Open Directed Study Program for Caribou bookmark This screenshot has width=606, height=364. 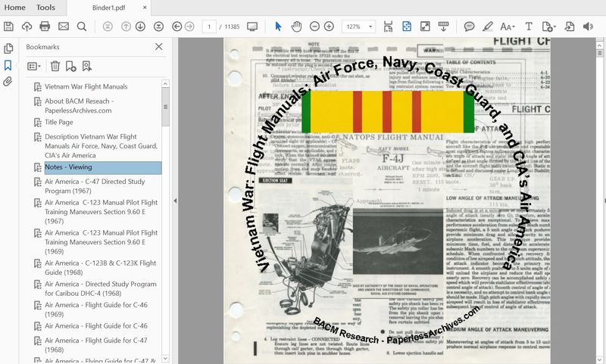(101, 288)
